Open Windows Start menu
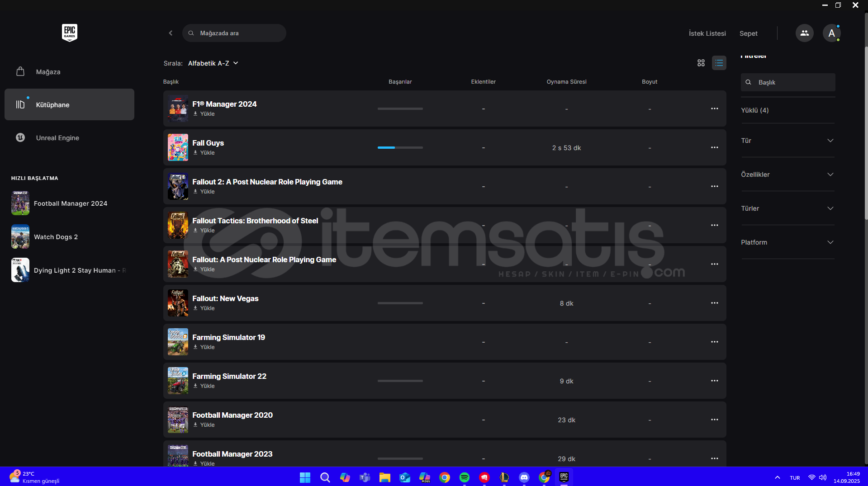This screenshot has width=868, height=486. point(305,477)
